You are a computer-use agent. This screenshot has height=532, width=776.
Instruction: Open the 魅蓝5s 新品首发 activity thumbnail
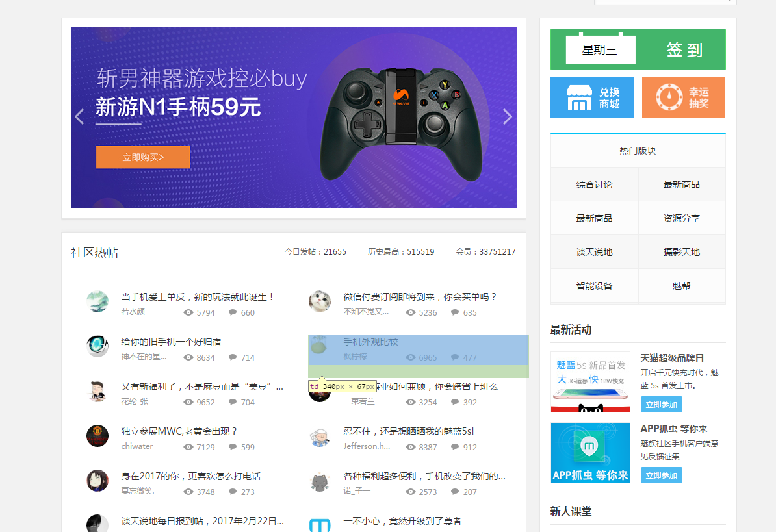[590, 382]
